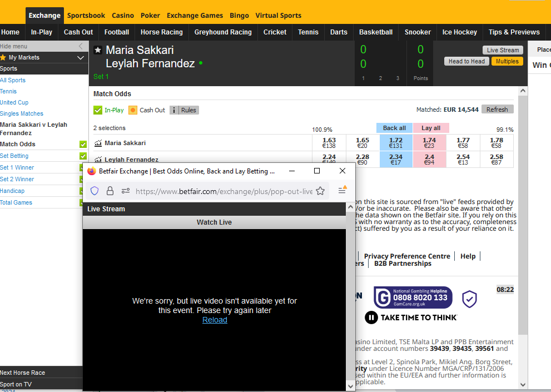This screenshot has width=551, height=392.
Task: Open Horse Racing in navigation bar
Action: pyautogui.click(x=162, y=32)
